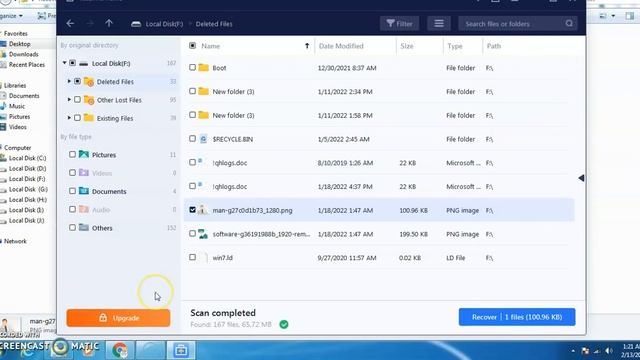Expand the Deleted Files tree node
The width and height of the screenshot is (640, 360).
[69, 81]
